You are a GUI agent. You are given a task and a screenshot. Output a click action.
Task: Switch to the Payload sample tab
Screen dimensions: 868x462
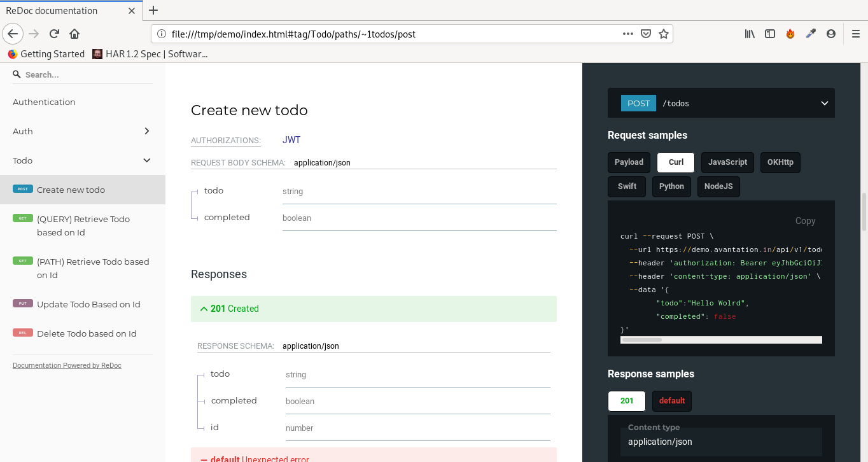(629, 162)
